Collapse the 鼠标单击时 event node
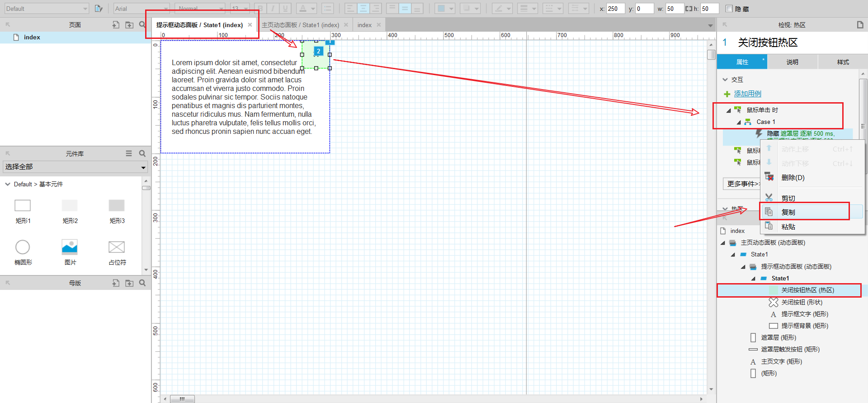 (728, 110)
